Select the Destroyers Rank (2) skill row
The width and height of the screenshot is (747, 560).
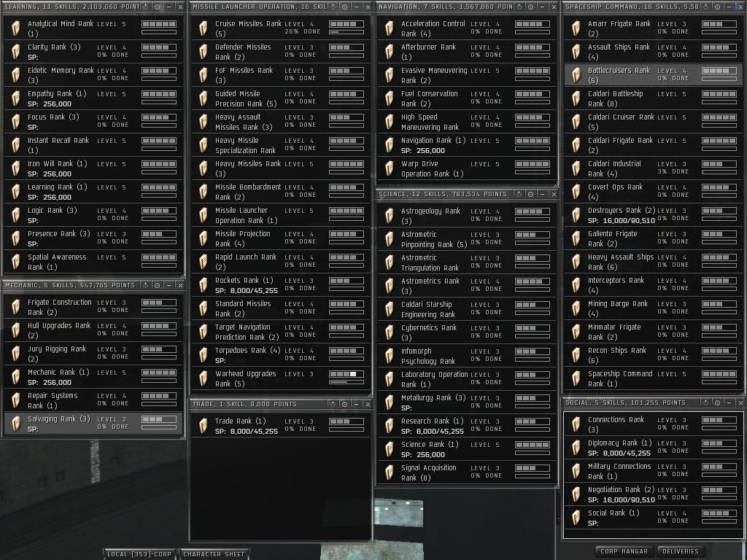(x=653, y=215)
